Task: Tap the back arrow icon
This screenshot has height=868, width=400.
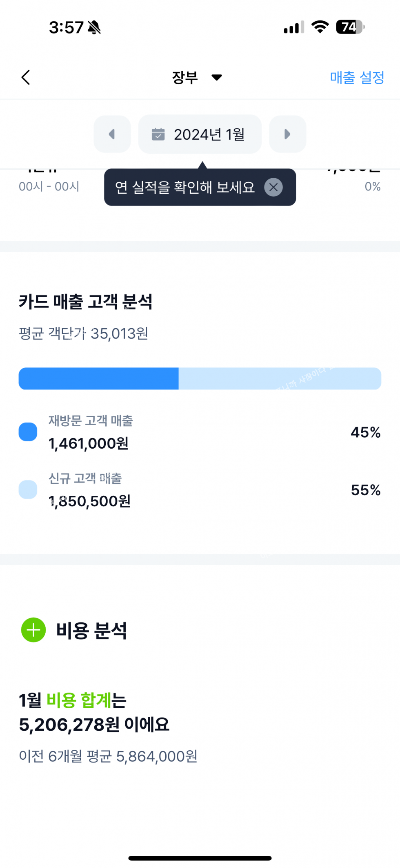Action: pos(26,77)
